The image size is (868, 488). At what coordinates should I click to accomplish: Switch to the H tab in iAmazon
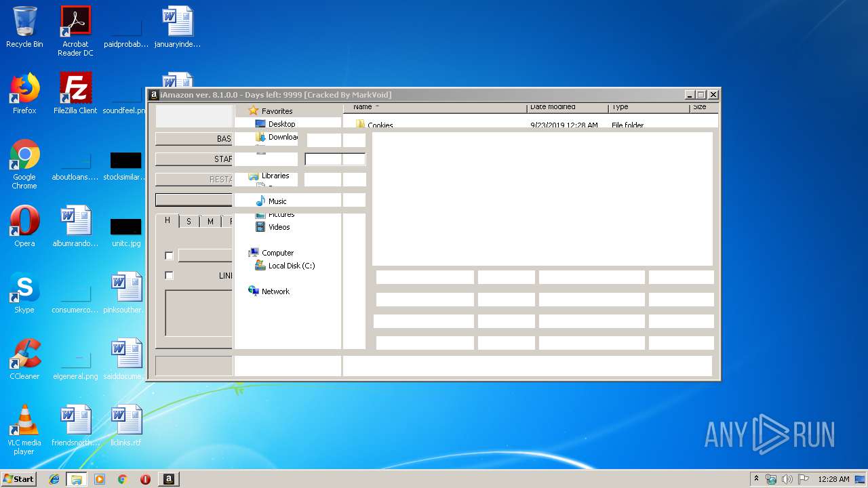coord(167,221)
